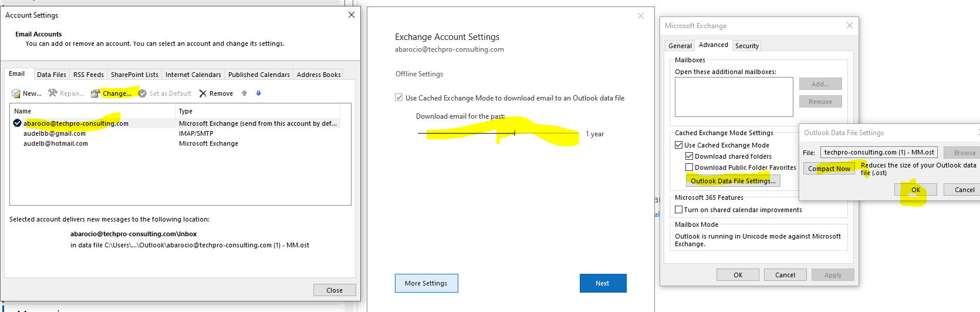This screenshot has height=312, width=980.
Task: Select the Advanced tab
Action: pos(714,45)
